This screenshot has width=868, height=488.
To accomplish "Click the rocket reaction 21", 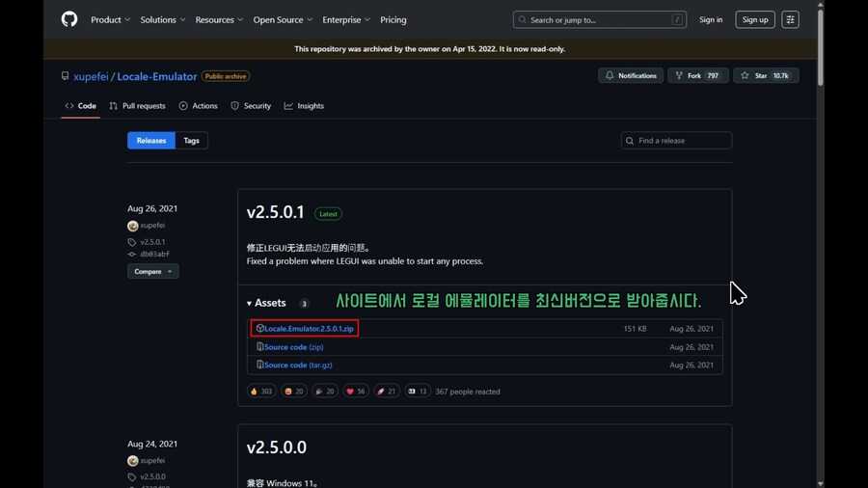I will click(x=387, y=392).
